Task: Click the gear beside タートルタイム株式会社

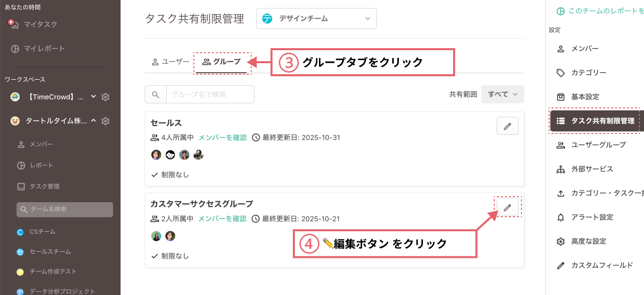Action: [x=105, y=121]
